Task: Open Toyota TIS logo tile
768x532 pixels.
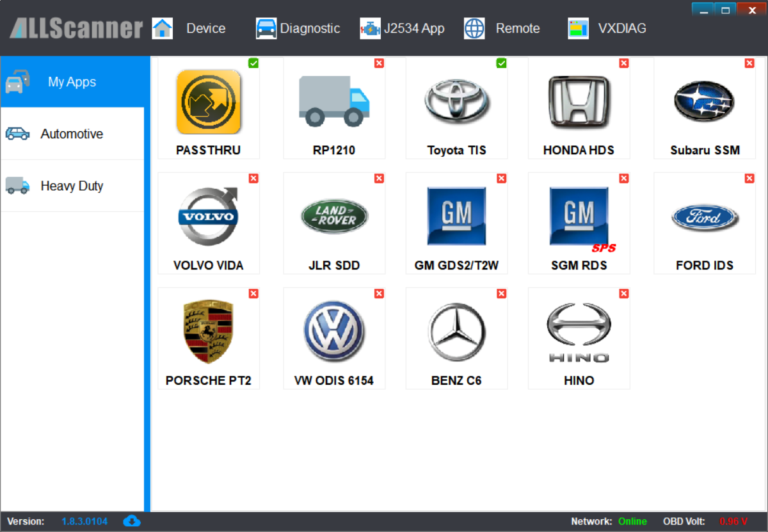Action: coord(456,101)
